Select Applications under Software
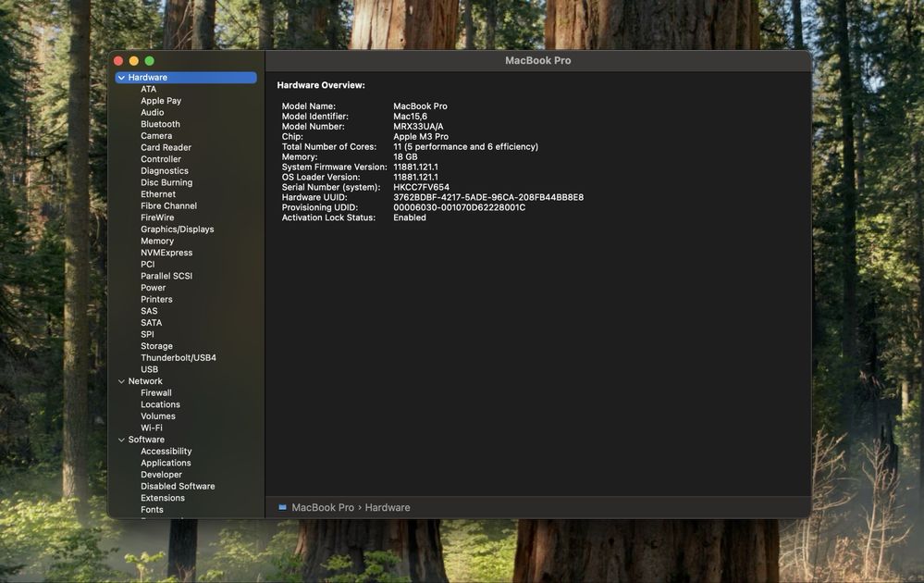 click(166, 463)
